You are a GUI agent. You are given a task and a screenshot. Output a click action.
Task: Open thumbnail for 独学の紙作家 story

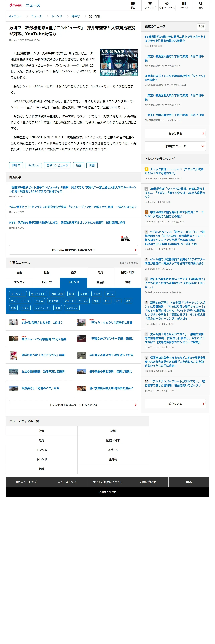click(14, 355)
